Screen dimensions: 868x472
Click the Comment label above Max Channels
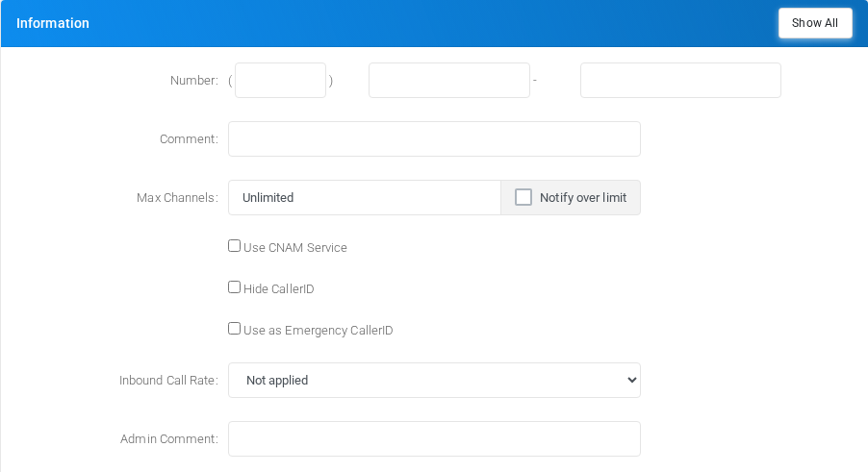(189, 138)
